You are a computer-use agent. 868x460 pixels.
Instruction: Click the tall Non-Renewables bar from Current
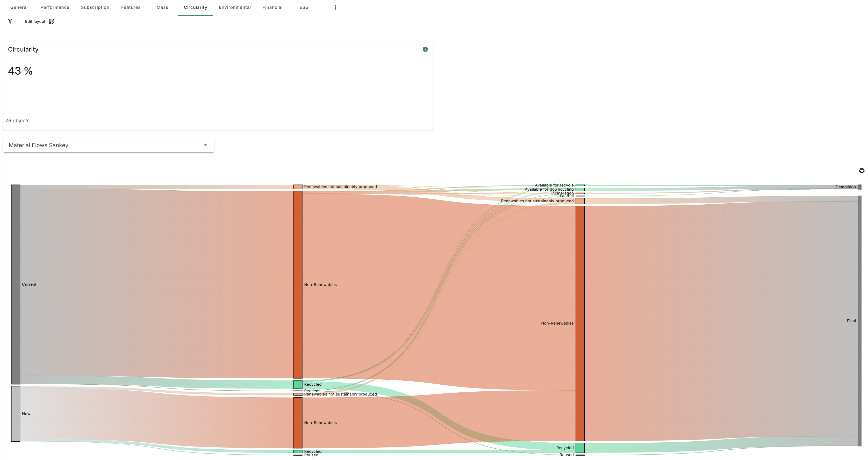(298, 285)
